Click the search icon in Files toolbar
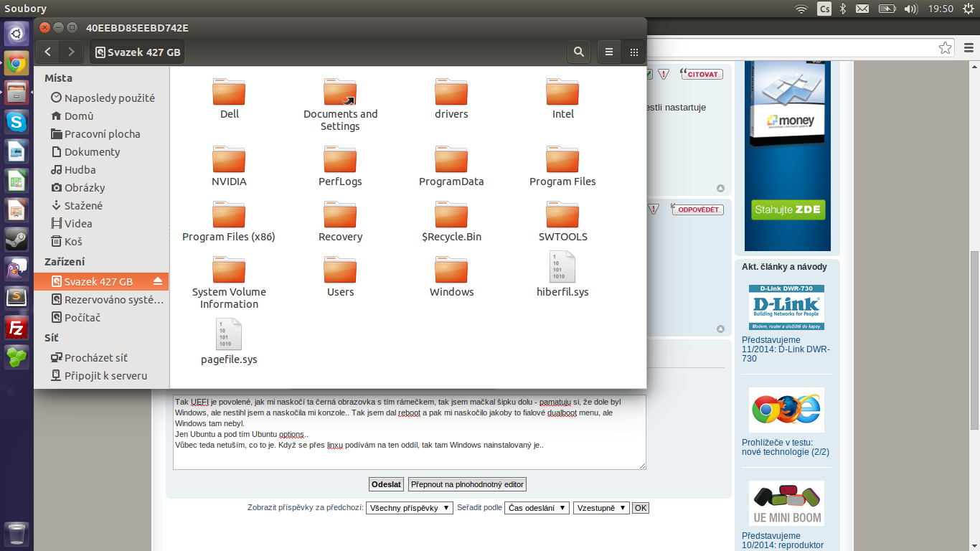 pos(578,52)
